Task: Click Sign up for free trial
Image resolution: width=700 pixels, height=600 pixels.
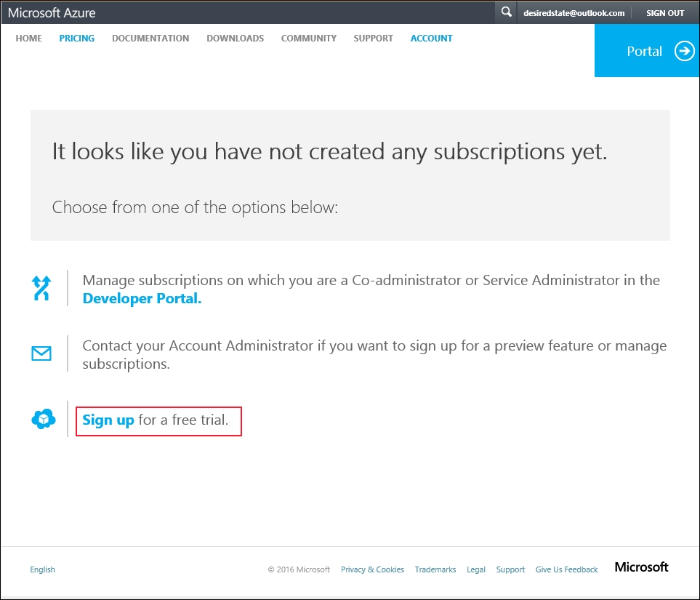Action: (108, 420)
